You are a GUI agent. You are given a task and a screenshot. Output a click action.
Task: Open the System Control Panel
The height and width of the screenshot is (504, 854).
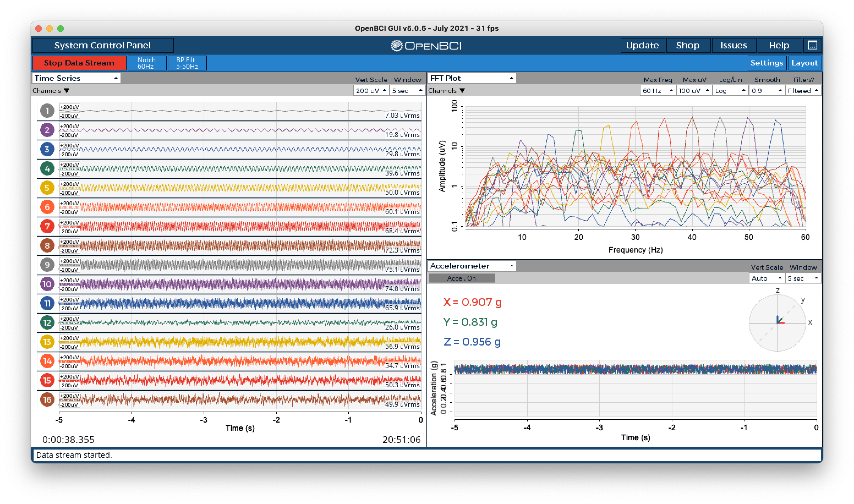[x=103, y=45]
